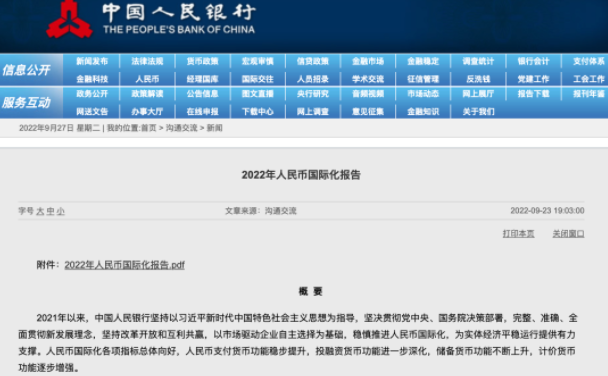Open the 下载中心 menu item
This screenshot has height=376, width=608.
(258, 112)
